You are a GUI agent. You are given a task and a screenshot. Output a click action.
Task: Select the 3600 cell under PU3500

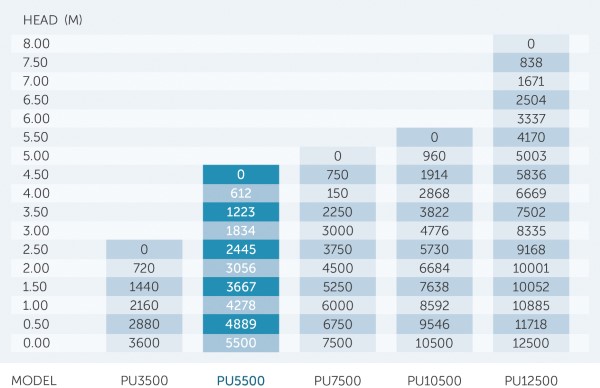tap(144, 343)
